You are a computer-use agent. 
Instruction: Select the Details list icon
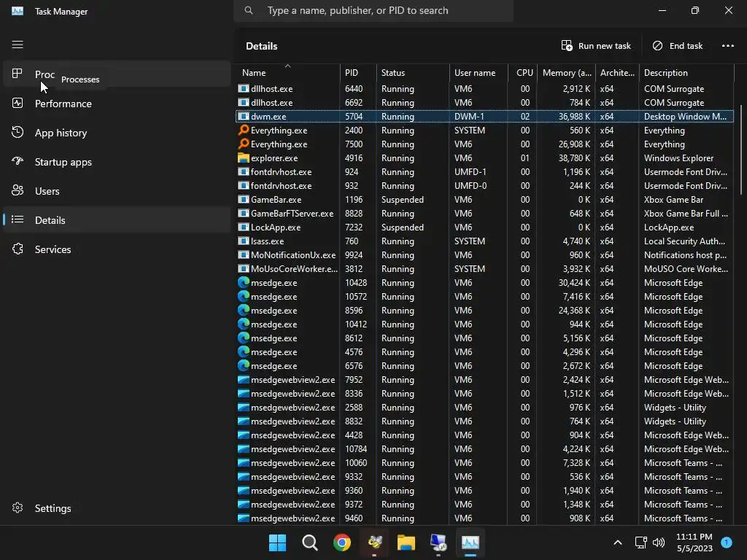tap(18, 219)
